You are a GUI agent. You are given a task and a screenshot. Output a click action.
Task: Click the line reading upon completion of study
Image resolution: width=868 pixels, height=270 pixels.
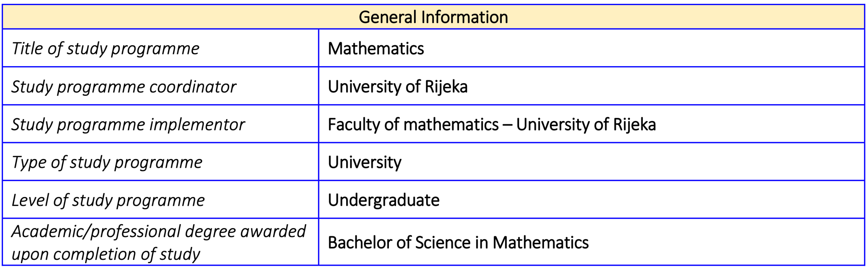tap(106, 254)
